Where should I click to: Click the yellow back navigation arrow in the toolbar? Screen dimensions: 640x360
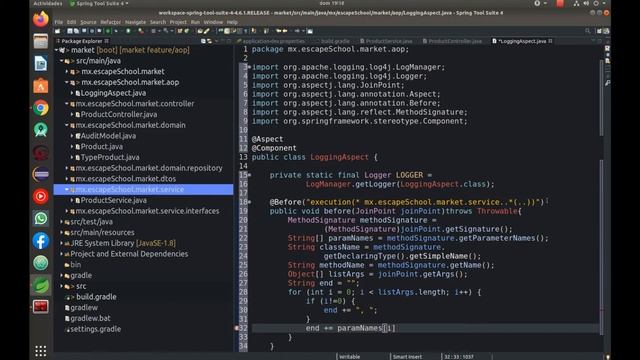(279, 31)
